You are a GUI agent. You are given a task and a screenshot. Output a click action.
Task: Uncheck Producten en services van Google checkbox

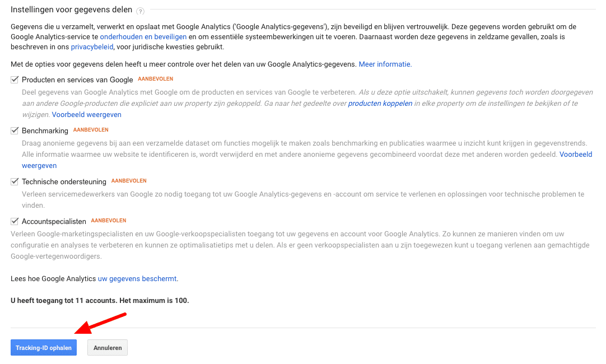[15, 80]
